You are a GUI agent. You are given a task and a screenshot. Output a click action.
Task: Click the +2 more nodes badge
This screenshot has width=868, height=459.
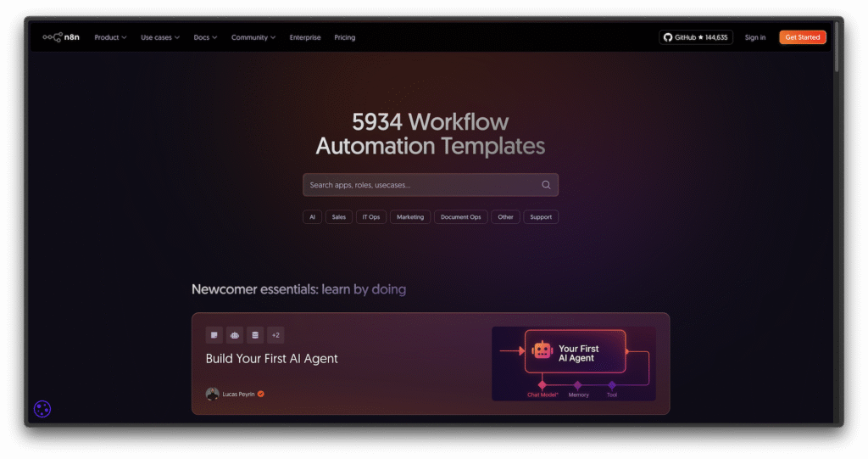coord(275,335)
